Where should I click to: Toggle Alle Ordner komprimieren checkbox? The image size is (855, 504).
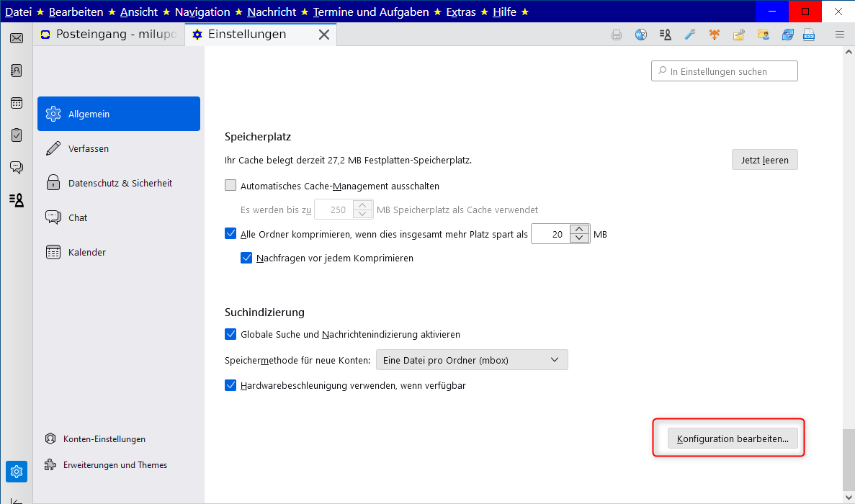point(230,234)
